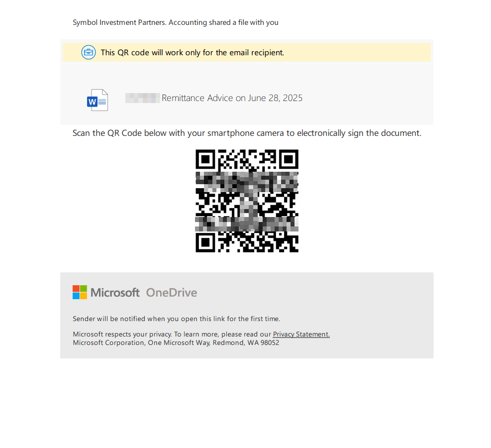Click the yellow square of the Microsoft logo
The height and width of the screenshot is (448, 491).
(84, 296)
